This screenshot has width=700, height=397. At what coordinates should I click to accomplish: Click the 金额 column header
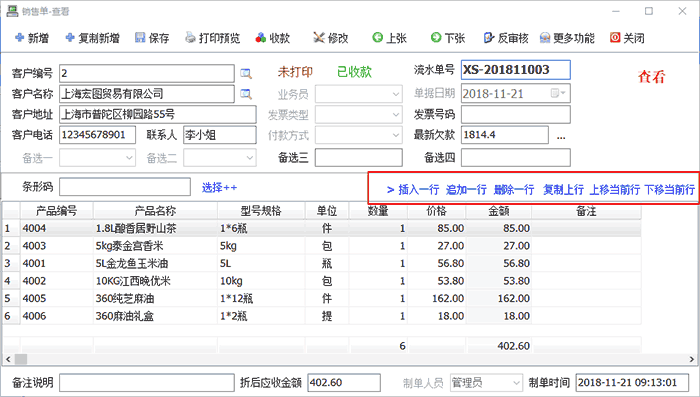(x=499, y=211)
